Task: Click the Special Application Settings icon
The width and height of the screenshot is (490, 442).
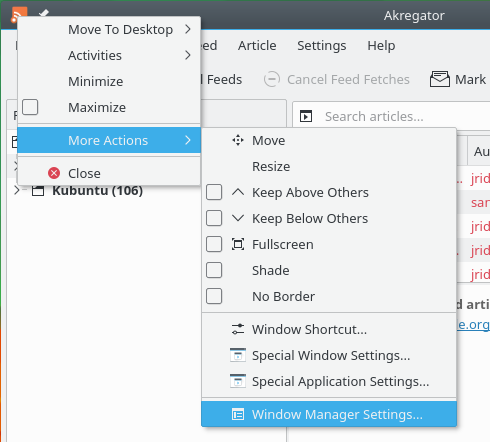Action: pyautogui.click(x=238, y=381)
